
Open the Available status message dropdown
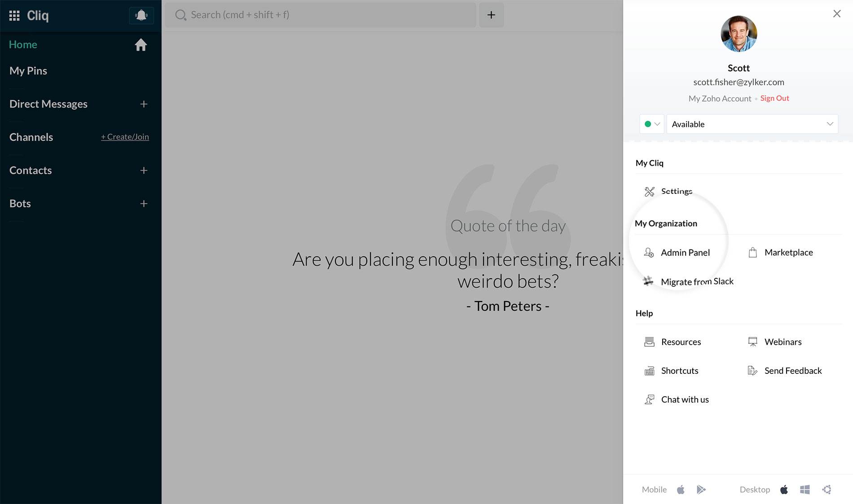752,124
